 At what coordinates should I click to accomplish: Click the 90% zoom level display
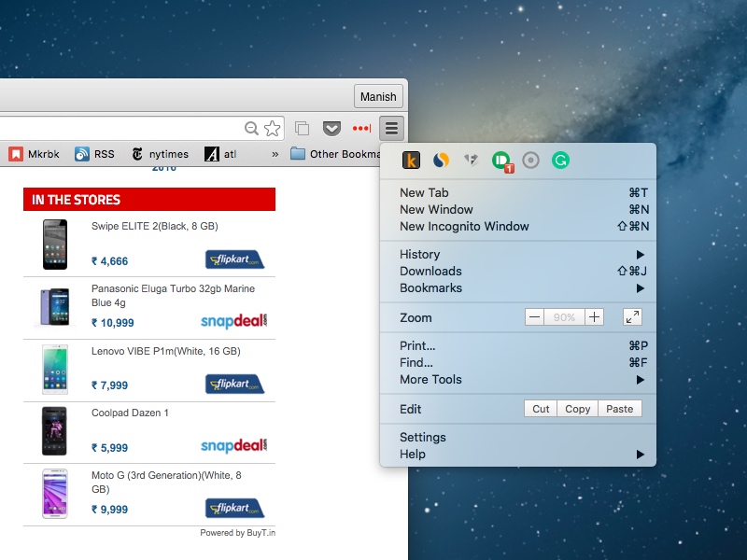(565, 317)
